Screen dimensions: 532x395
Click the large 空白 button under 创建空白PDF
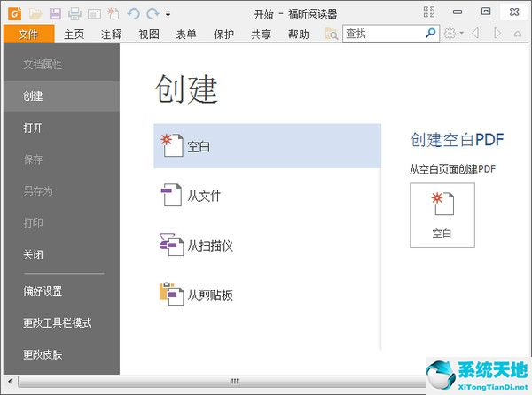pos(442,215)
